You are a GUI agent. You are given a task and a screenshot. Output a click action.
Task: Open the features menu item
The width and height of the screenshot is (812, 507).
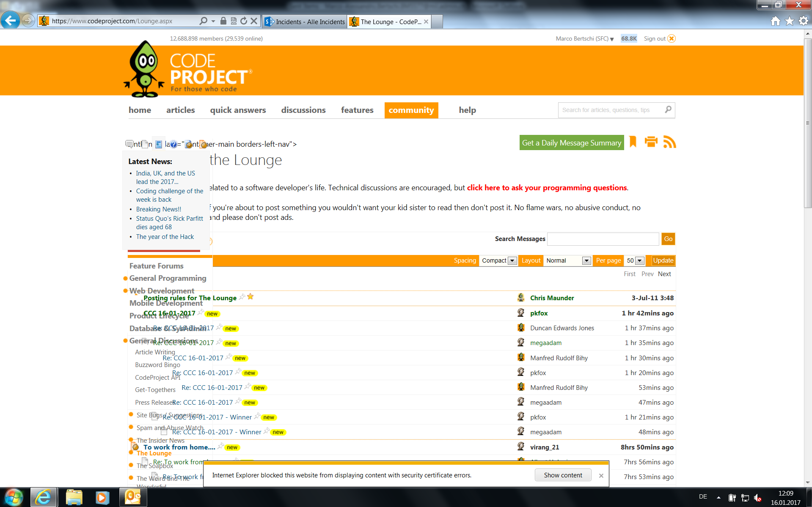(357, 110)
